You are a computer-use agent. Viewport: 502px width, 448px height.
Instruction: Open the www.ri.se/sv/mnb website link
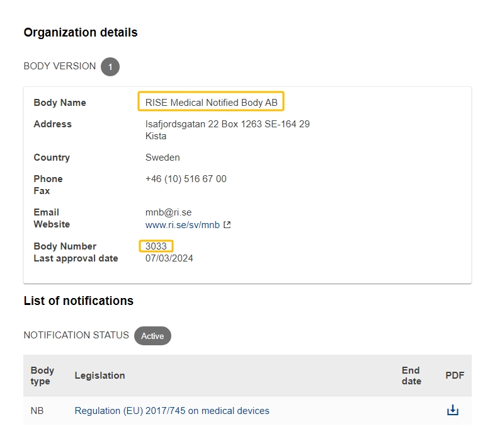pos(183,225)
